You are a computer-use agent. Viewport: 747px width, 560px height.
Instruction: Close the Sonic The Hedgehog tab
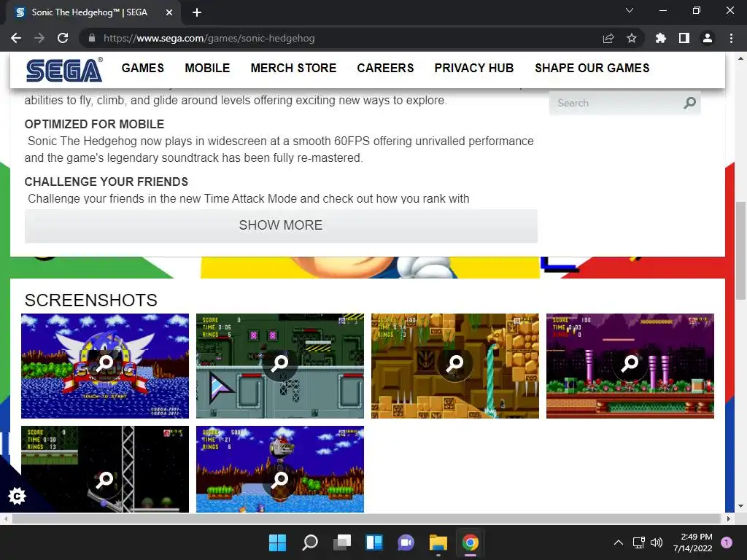169,12
